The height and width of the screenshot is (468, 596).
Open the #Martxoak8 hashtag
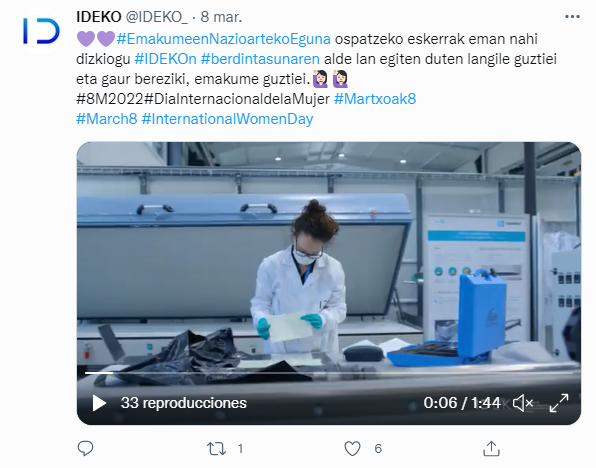click(375, 99)
